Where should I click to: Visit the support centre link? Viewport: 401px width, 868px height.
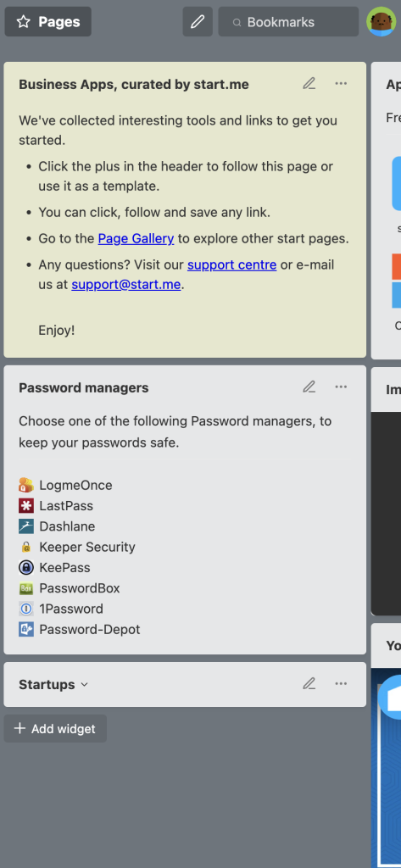(x=232, y=264)
